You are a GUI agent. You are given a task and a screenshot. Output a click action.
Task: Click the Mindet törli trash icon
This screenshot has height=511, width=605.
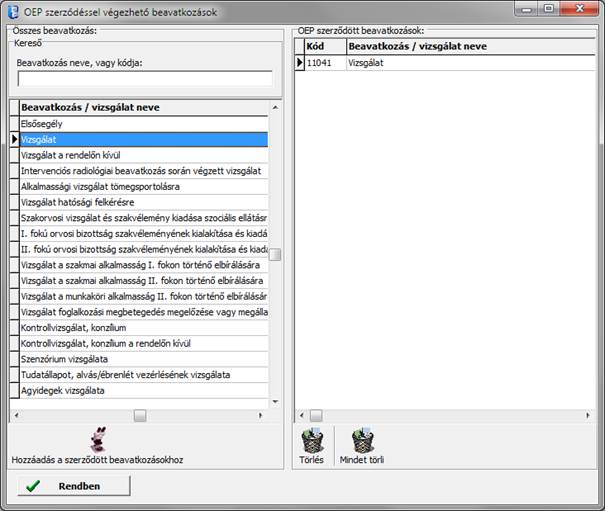pos(362,440)
